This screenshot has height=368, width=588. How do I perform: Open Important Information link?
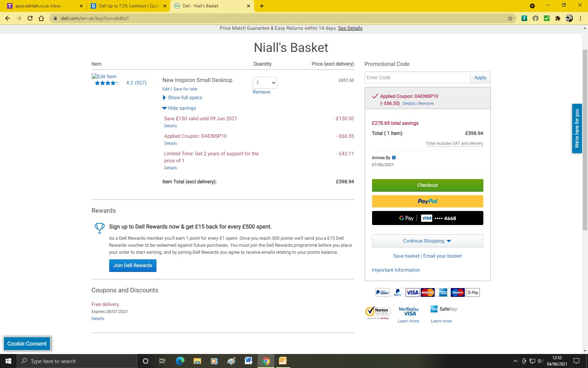click(396, 270)
